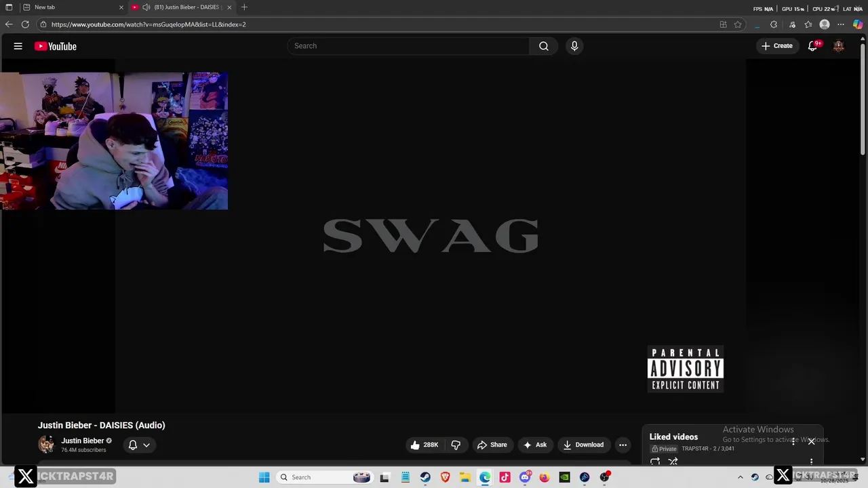
Task: Toggle loop playlist button
Action: (x=655, y=462)
